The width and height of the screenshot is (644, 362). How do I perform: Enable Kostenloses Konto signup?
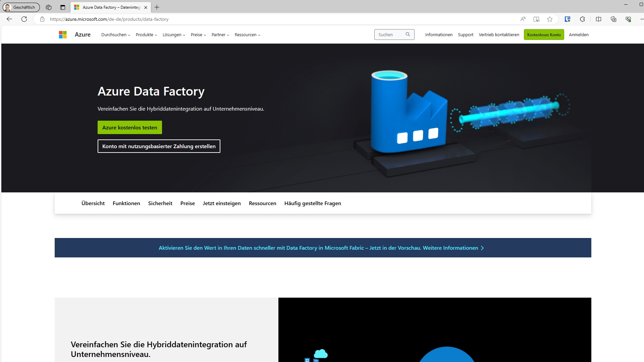coord(544,35)
